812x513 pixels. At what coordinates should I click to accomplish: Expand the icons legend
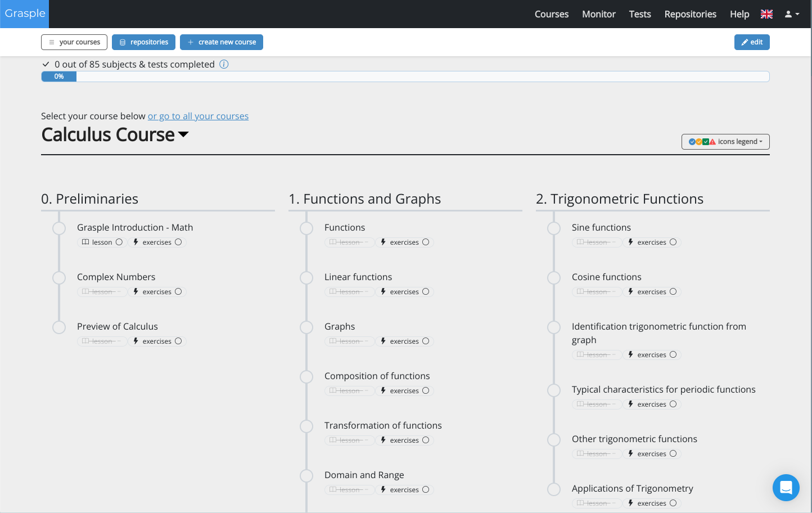click(x=725, y=141)
